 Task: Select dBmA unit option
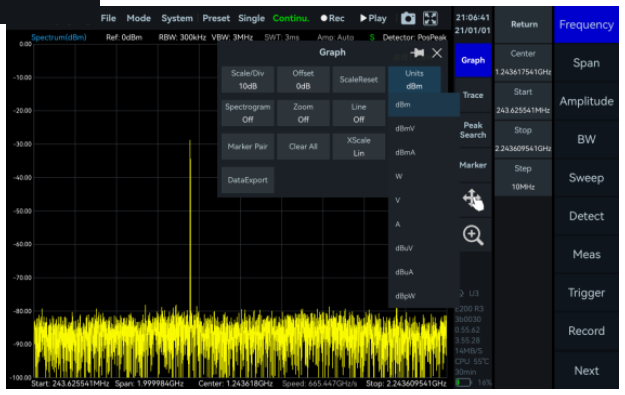(x=424, y=153)
